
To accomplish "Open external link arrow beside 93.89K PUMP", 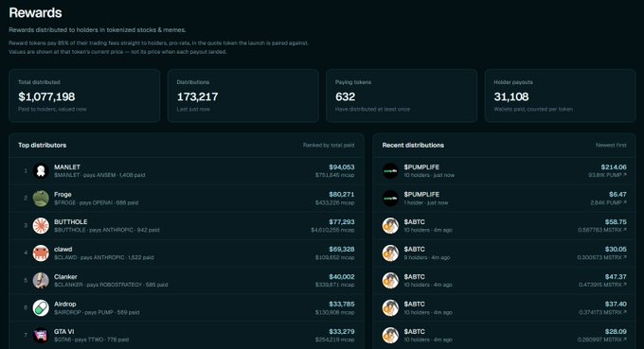I will coord(625,175).
